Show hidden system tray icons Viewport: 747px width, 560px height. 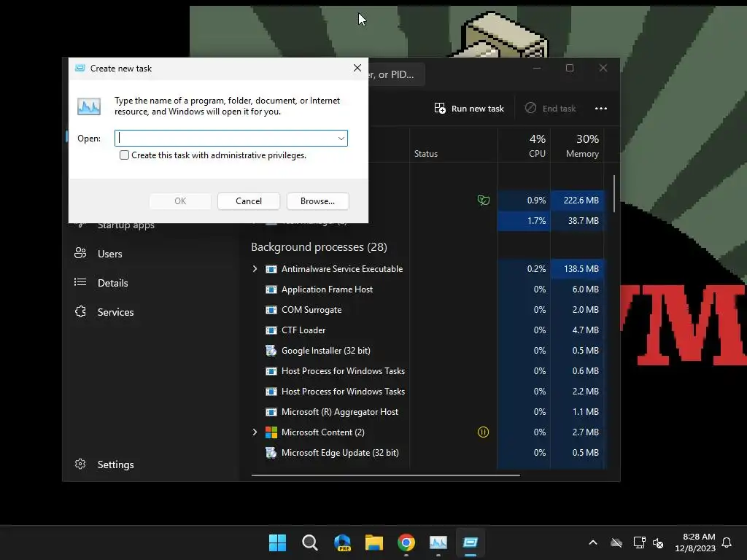click(593, 542)
